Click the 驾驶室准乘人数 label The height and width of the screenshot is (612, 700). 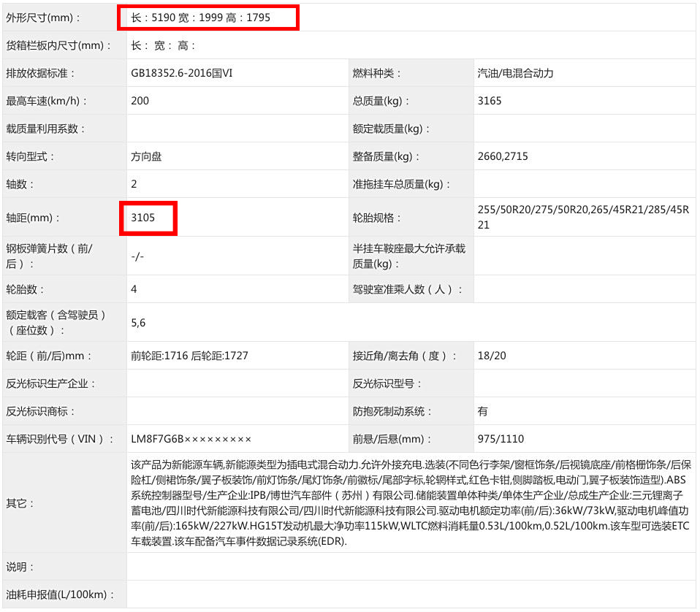coord(407,289)
